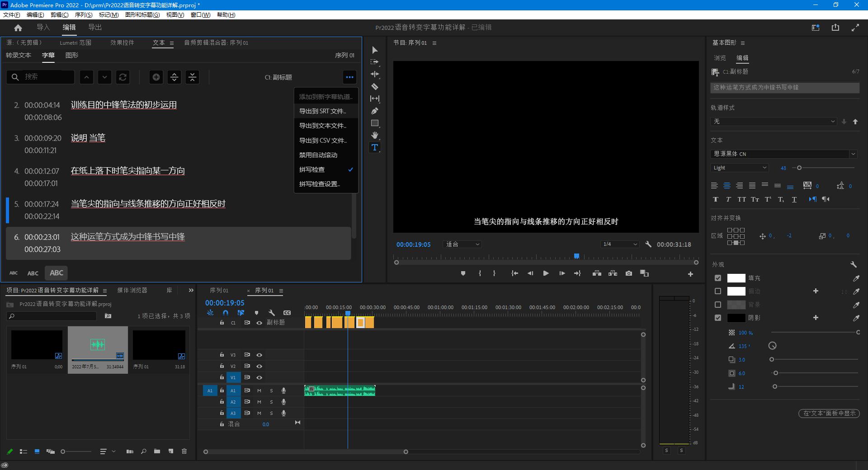This screenshot has width=868, height=470.
Task: Click the Export (导出) workspace button
Action: [x=95, y=28]
